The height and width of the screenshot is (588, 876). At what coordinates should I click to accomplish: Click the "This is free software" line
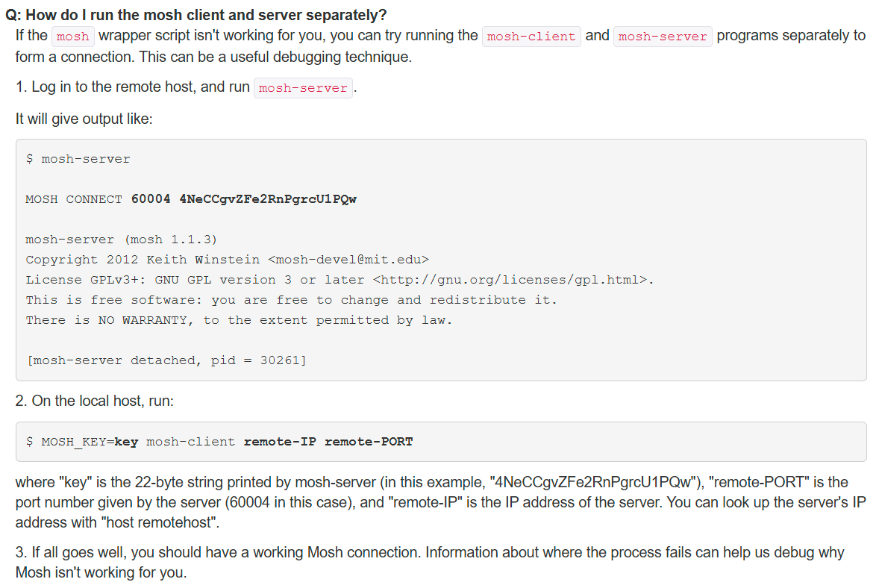pyautogui.click(x=291, y=300)
